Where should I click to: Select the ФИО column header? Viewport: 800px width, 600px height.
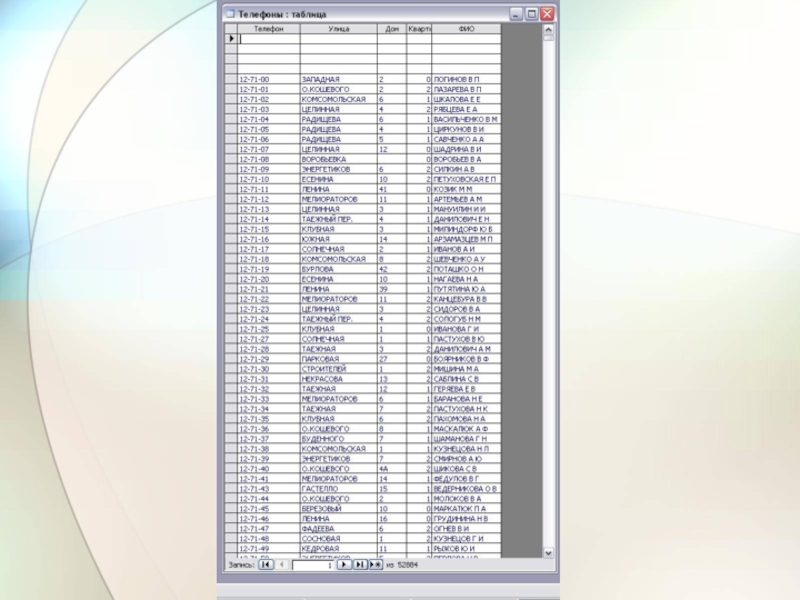tap(466, 29)
